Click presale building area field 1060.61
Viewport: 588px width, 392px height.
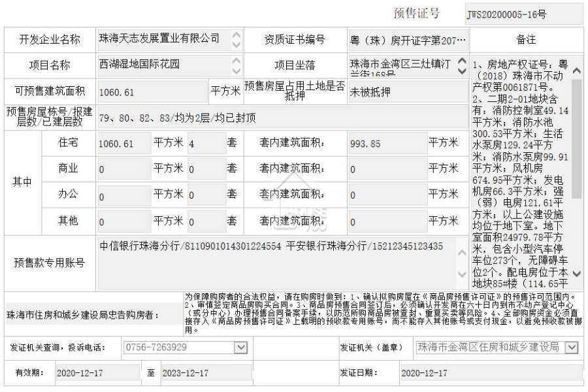click(153, 91)
